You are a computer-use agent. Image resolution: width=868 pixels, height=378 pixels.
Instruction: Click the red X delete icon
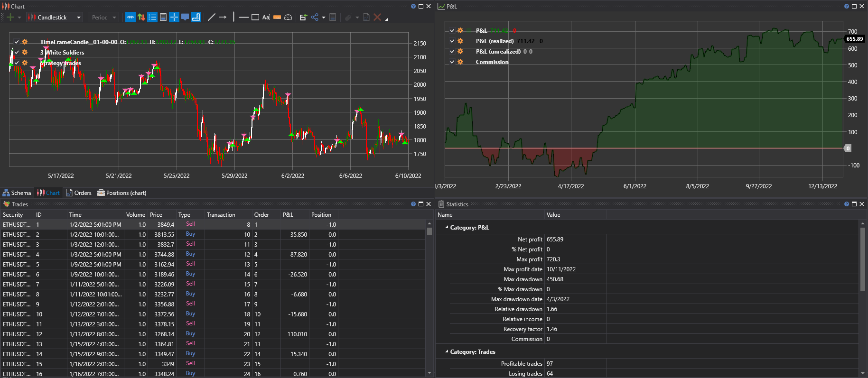[x=377, y=17]
